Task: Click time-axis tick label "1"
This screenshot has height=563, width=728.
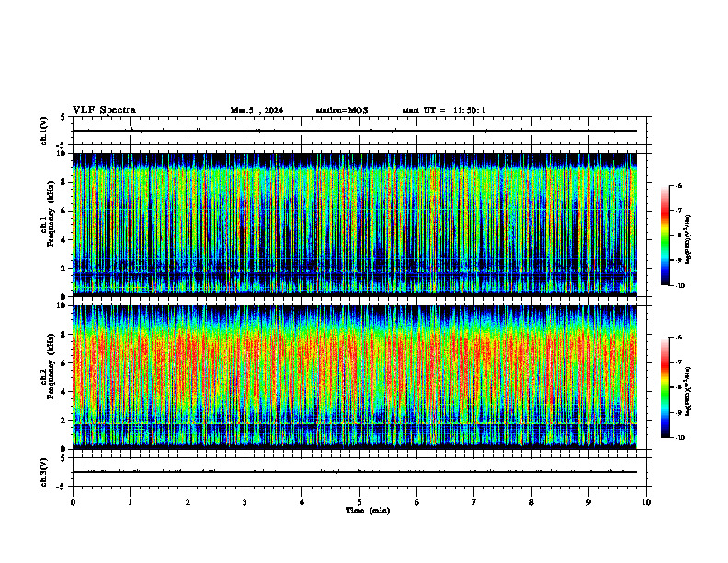Action: click(x=130, y=502)
